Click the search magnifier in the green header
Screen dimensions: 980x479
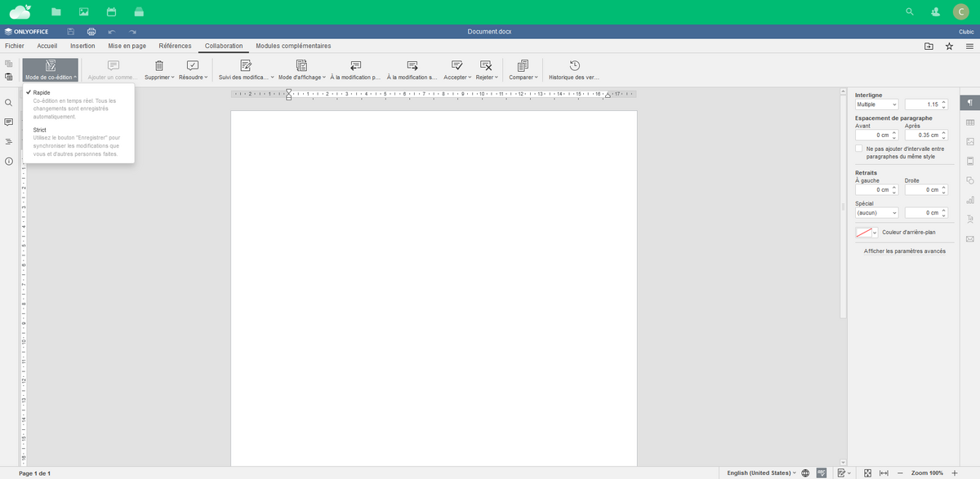click(x=910, y=12)
